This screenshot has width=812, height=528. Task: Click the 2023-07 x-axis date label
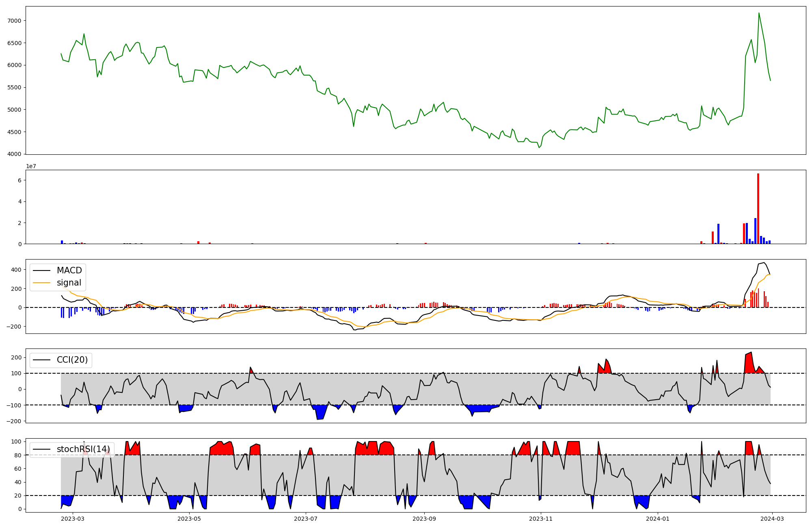click(x=305, y=519)
